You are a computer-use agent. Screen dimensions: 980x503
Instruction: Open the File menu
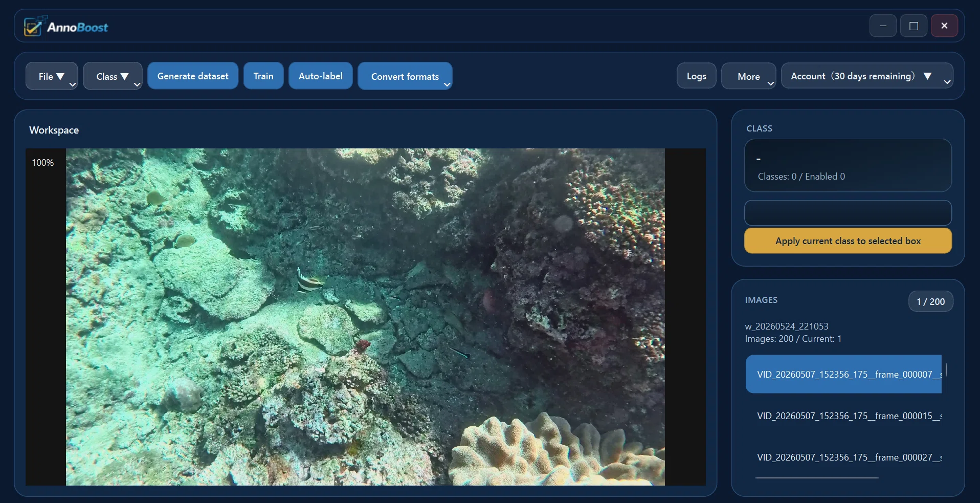(x=52, y=76)
